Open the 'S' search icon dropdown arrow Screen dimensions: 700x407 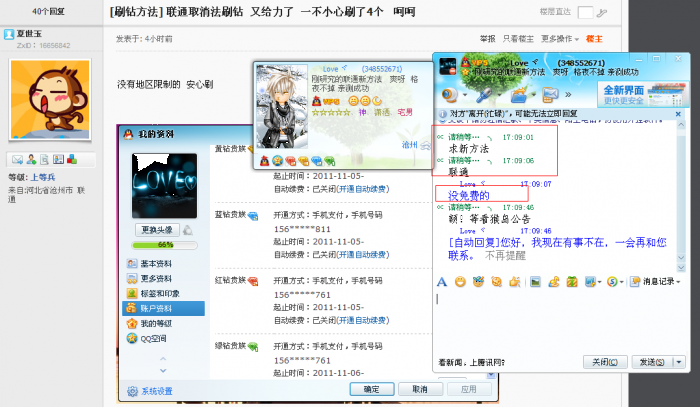[x=621, y=282]
